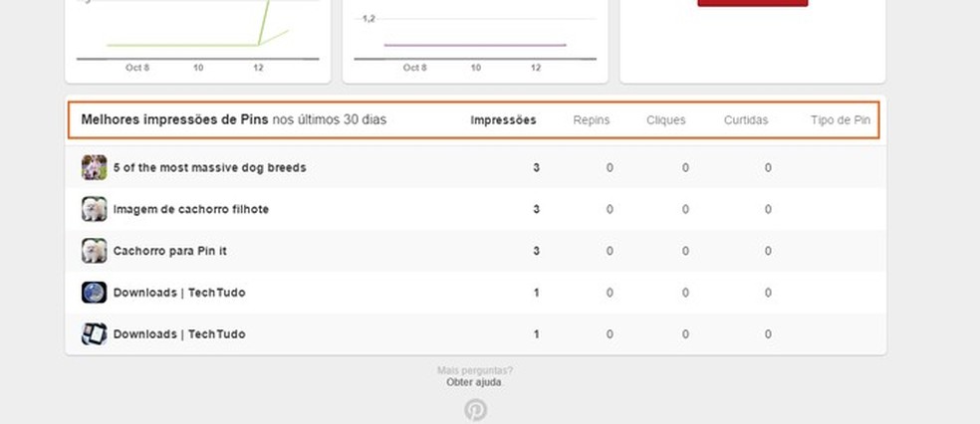This screenshot has width=980, height=424.
Task: Open thumbnail for Cachorro para Pin it
Action: (94, 251)
